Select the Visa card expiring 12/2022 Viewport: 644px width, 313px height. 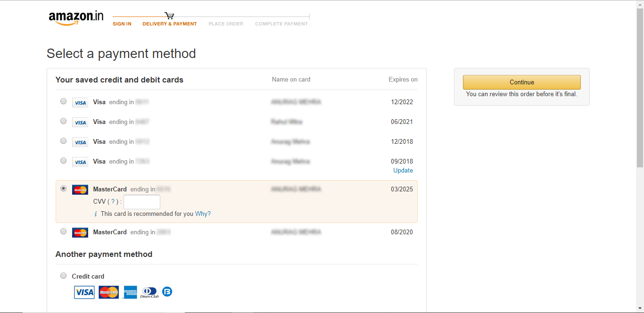[x=63, y=101]
